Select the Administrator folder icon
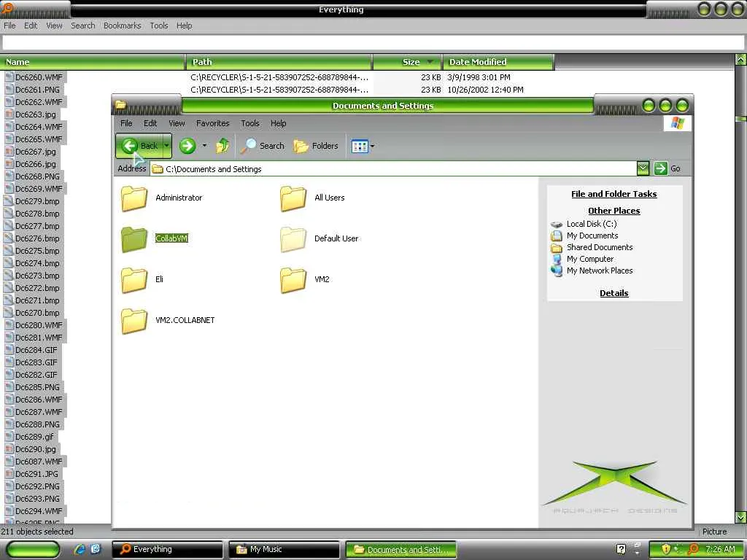 [134, 198]
